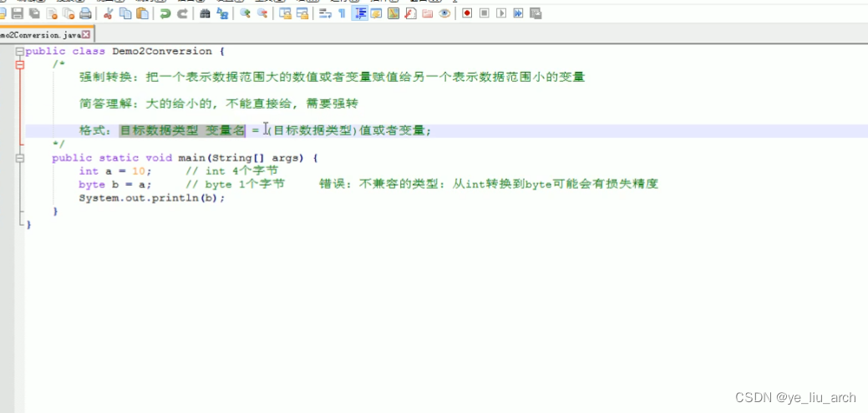Collapse the block comment fold marker
Viewport: 868px width, 413px height.
(21, 64)
